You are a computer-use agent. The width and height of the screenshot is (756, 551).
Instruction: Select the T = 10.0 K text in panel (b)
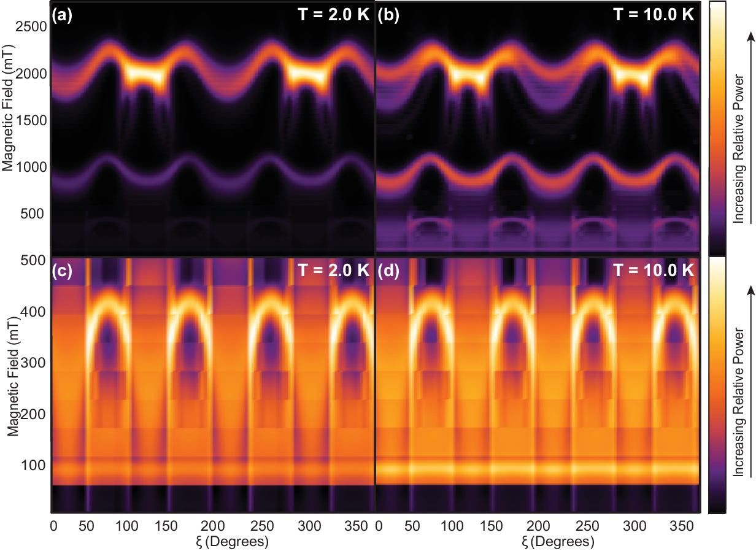(654, 16)
